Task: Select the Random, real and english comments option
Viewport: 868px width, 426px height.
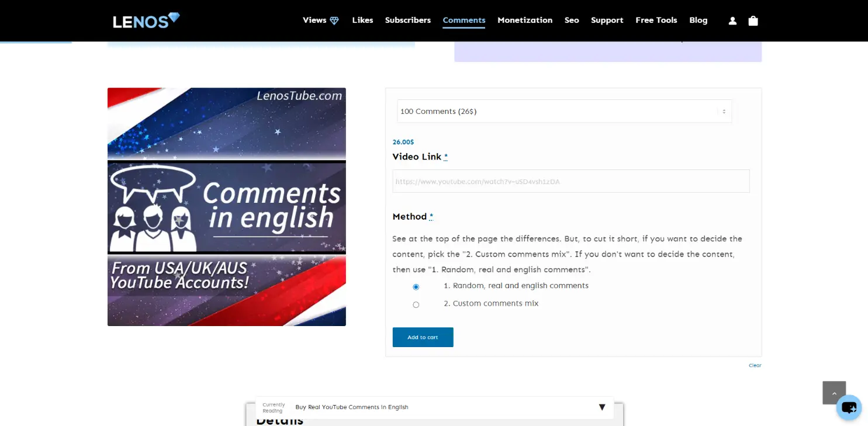Action: (x=416, y=287)
